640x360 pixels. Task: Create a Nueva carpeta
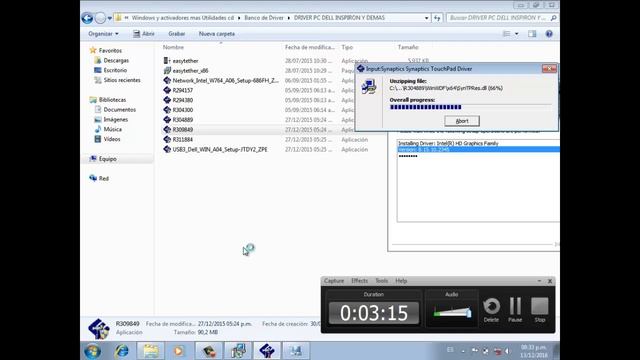217,34
